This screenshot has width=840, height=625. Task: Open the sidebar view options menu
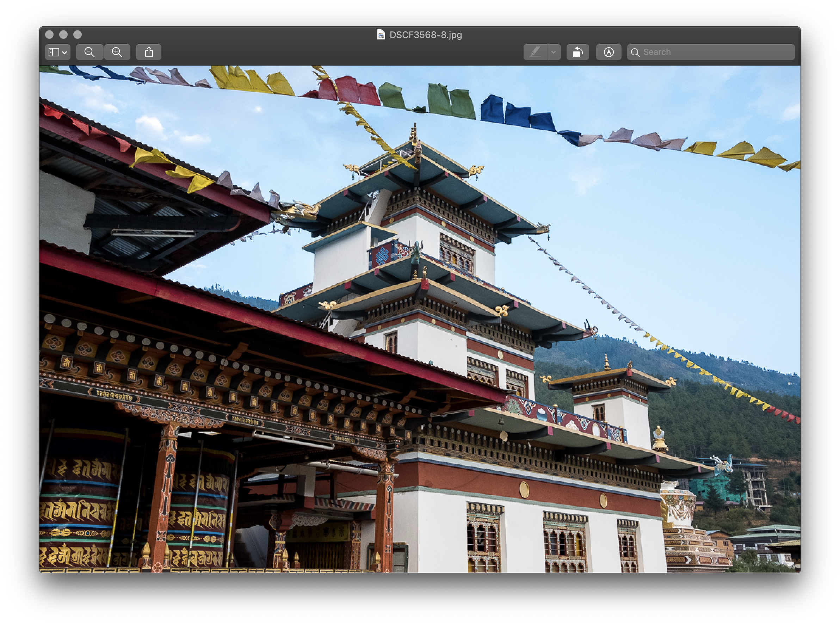point(57,52)
